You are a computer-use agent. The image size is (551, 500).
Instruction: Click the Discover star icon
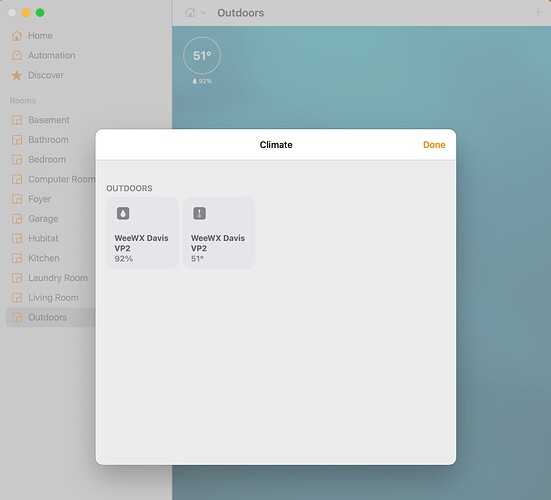17,75
